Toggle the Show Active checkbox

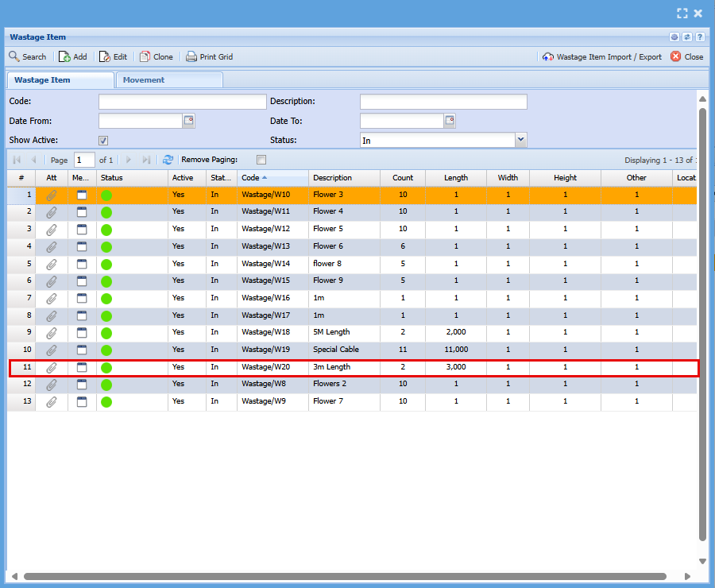[x=103, y=141]
